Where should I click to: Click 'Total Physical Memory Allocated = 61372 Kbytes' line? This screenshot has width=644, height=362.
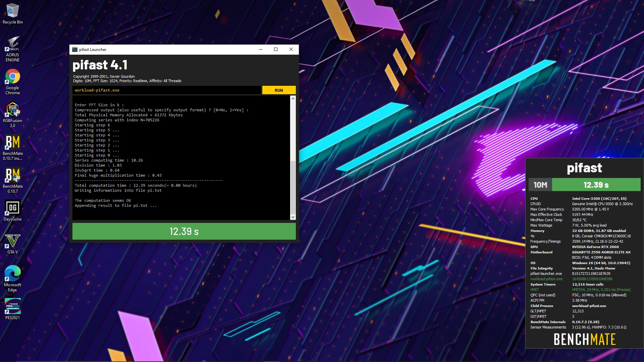[x=128, y=115]
